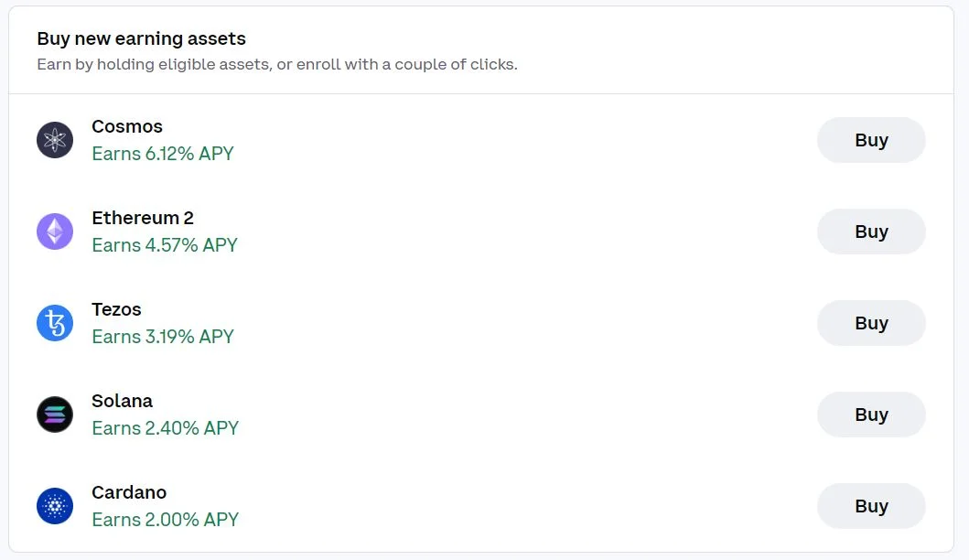This screenshot has height=560, width=969.
Task: Click the Cosmos atom logo icon
Action: tap(55, 140)
